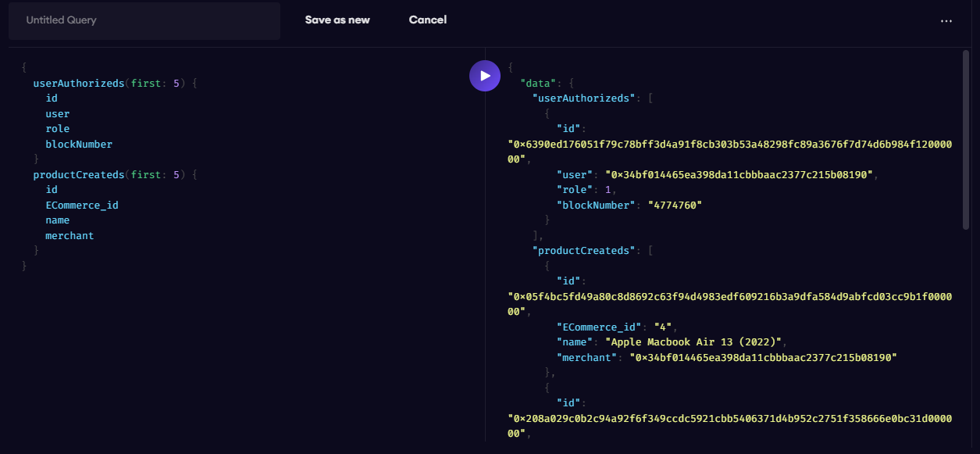This screenshot has width=980, height=454.
Task: Click the results panel vertical scrollbar
Action: click(967, 141)
